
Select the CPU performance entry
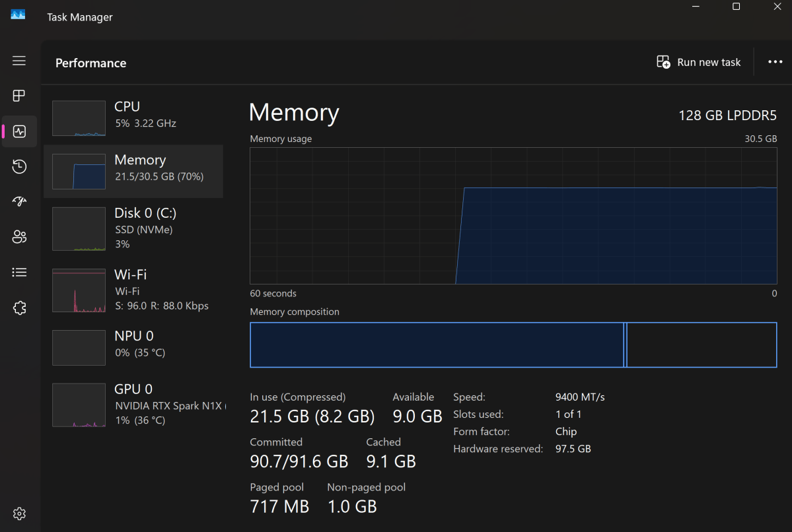(134, 118)
